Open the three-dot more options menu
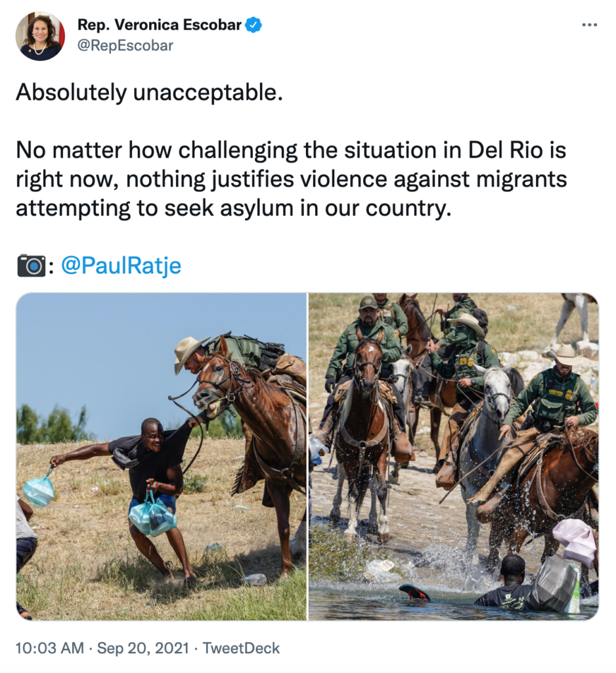616x673 pixels. 590,25
